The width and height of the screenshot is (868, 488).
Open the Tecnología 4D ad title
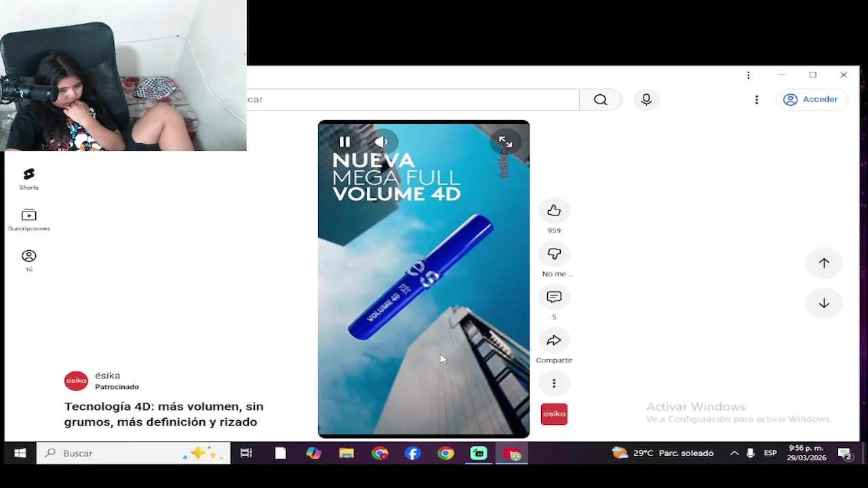coord(163,414)
